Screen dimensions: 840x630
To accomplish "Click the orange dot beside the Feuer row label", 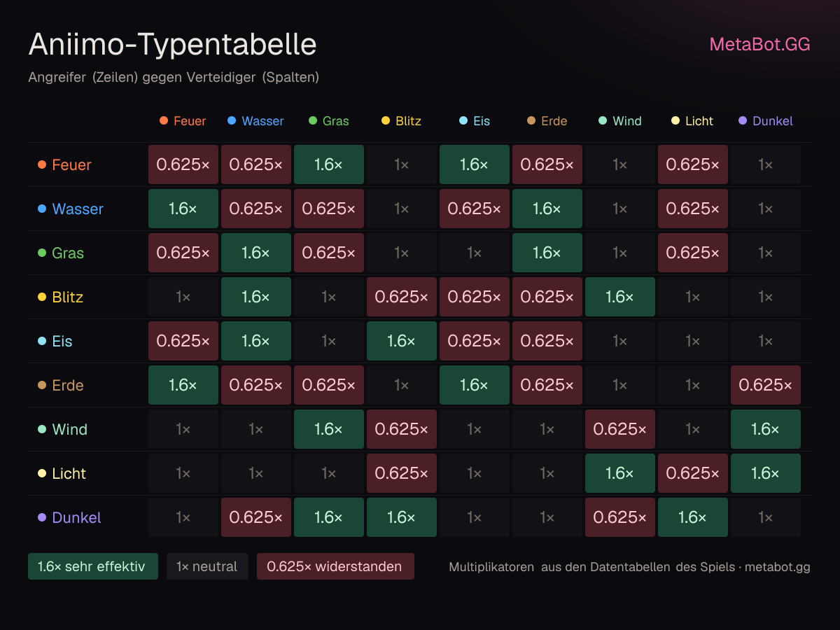I will [x=42, y=164].
